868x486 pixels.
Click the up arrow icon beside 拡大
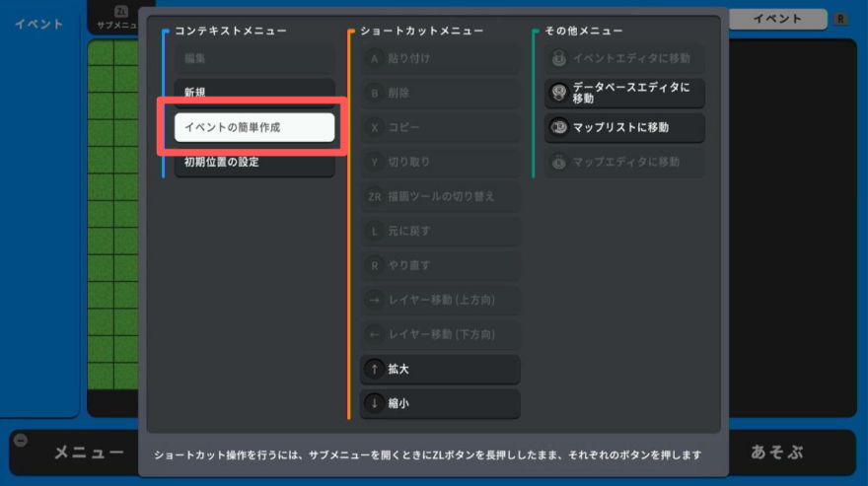(374, 369)
